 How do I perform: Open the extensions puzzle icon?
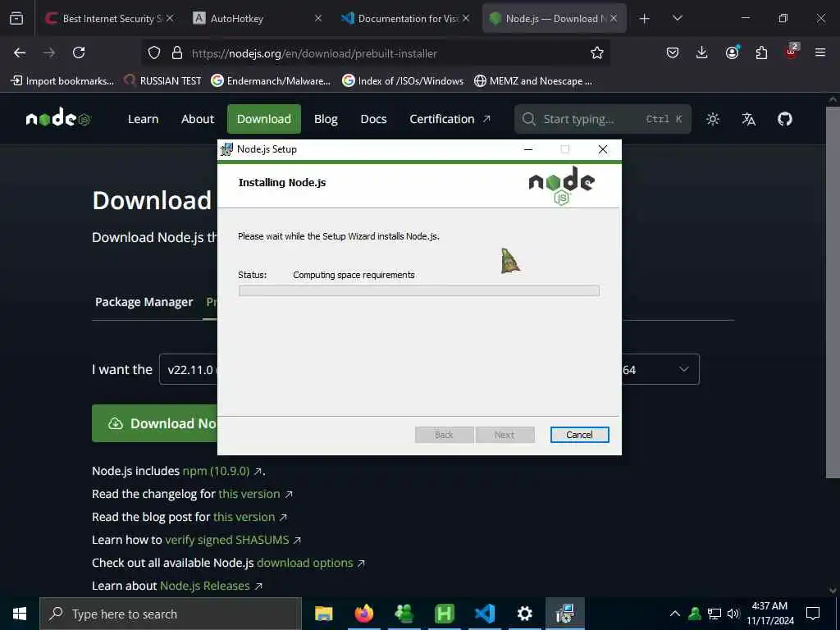pos(761,52)
